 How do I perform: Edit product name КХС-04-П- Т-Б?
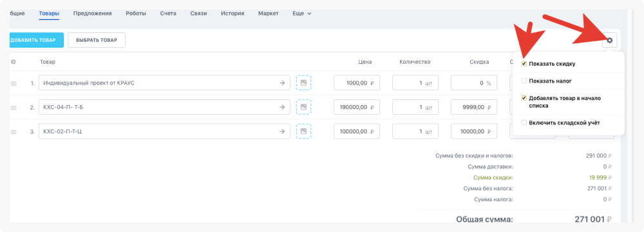tap(164, 107)
